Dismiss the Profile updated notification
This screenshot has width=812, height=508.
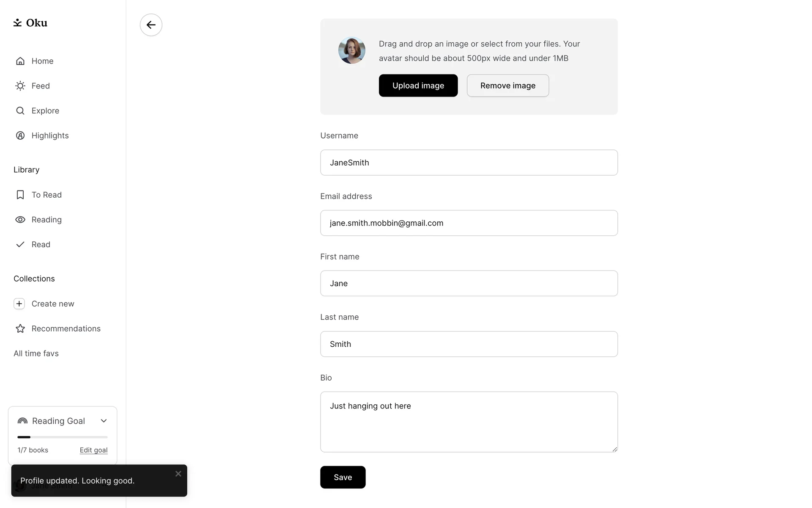click(x=178, y=474)
